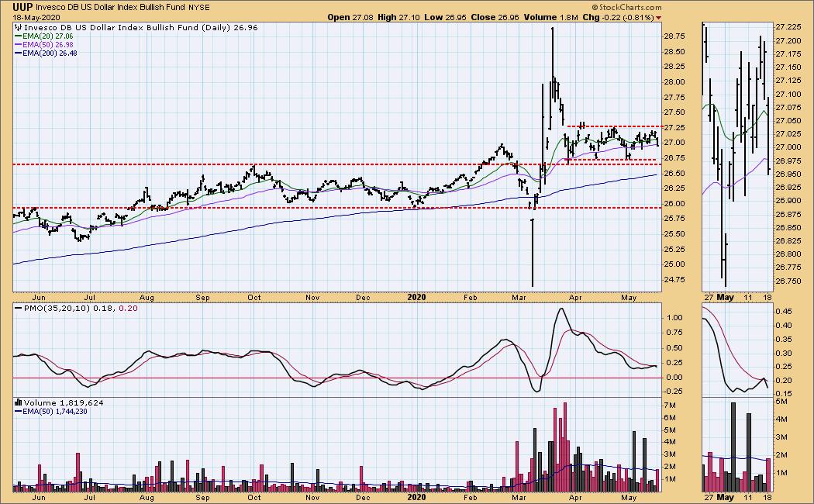The image size is (814, 504).
Task: Click the (Daily) 26.96 chart legend title
Action: click(x=140, y=27)
